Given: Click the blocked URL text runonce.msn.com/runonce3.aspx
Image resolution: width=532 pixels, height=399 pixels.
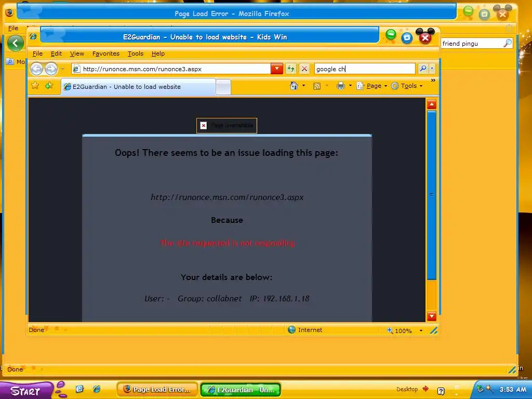Looking at the screenshot, I should [227, 197].
